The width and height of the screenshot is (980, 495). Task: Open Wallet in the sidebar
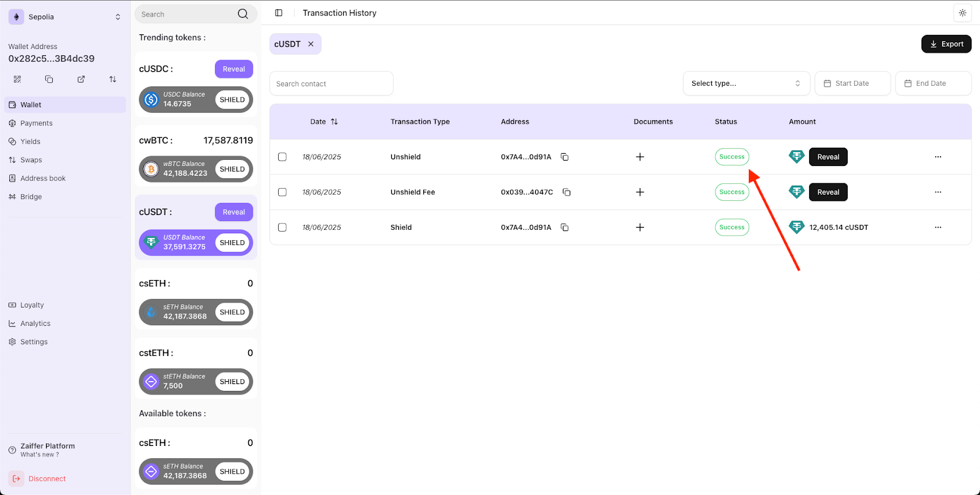point(65,105)
